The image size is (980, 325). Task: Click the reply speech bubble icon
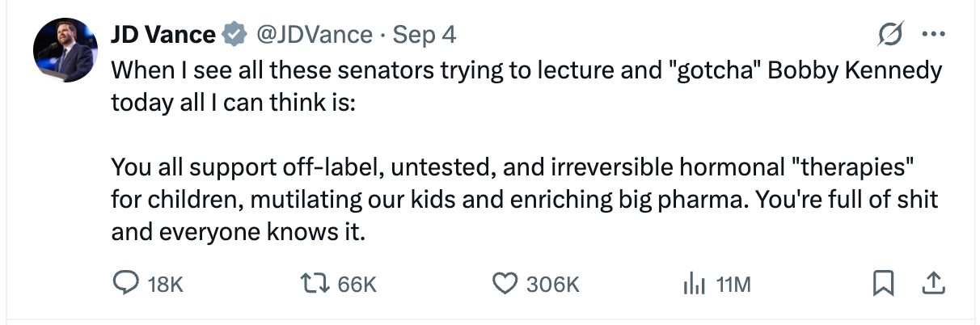(125, 283)
